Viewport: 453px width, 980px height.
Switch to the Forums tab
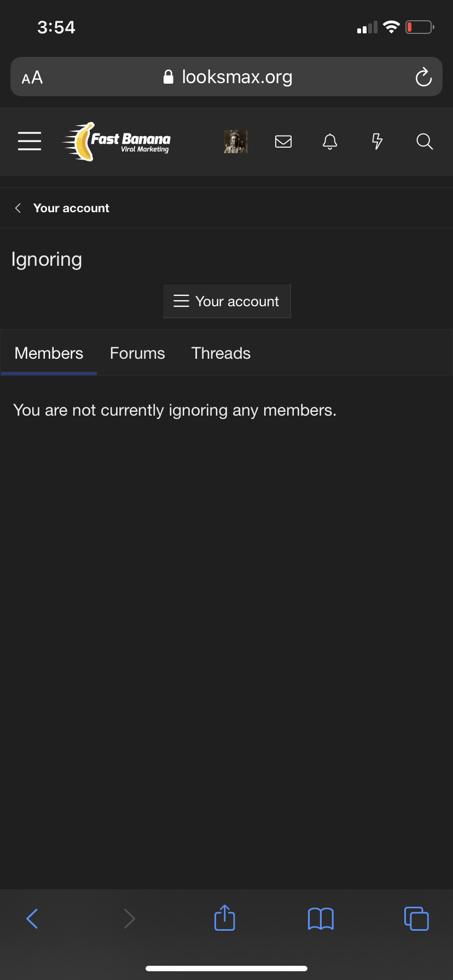137,353
